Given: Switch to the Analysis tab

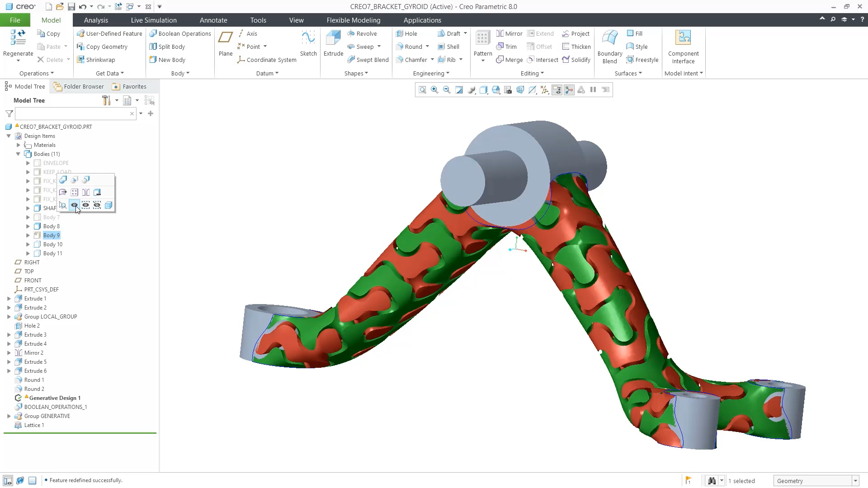Looking at the screenshot, I should (x=96, y=20).
